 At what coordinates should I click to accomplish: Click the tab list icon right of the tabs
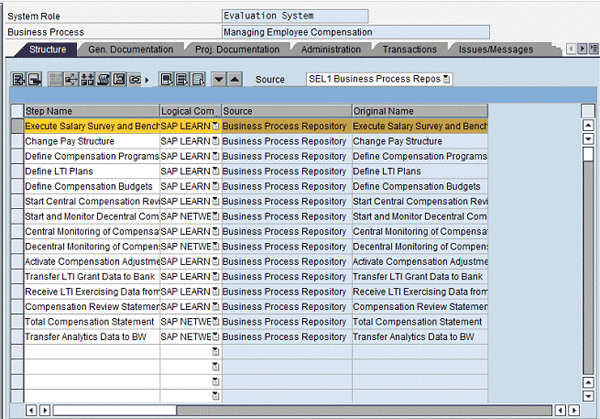[x=593, y=49]
